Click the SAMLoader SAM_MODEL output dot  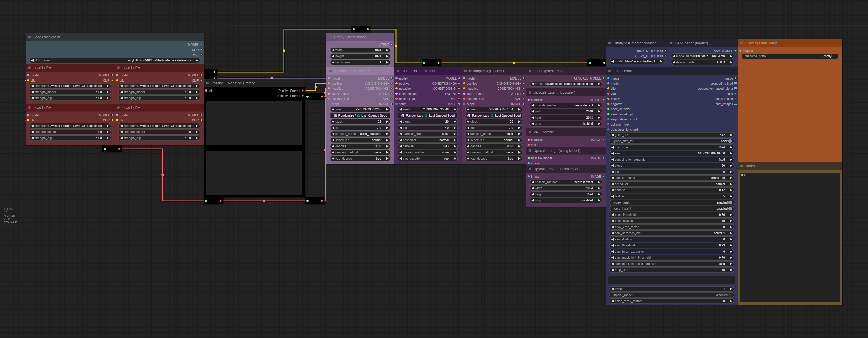[x=735, y=51]
